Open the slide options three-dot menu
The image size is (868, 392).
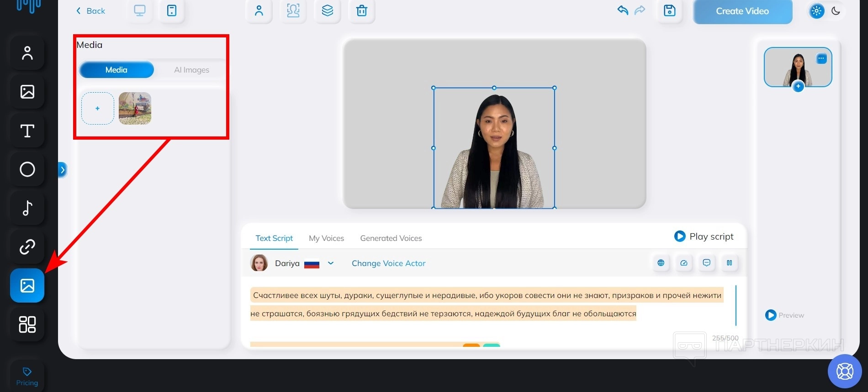[x=821, y=58]
